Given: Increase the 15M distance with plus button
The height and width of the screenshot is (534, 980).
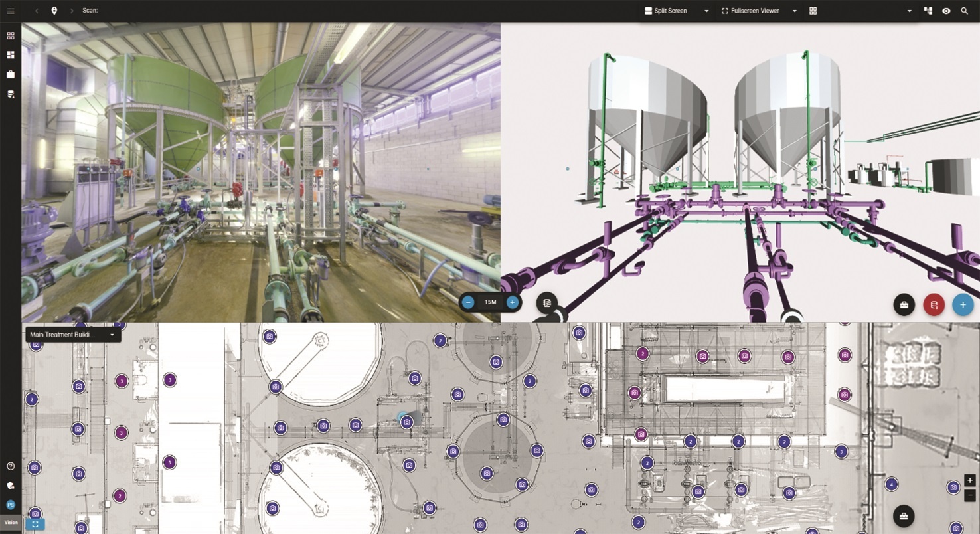Looking at the screenshot, I should (x=512, y=302).
